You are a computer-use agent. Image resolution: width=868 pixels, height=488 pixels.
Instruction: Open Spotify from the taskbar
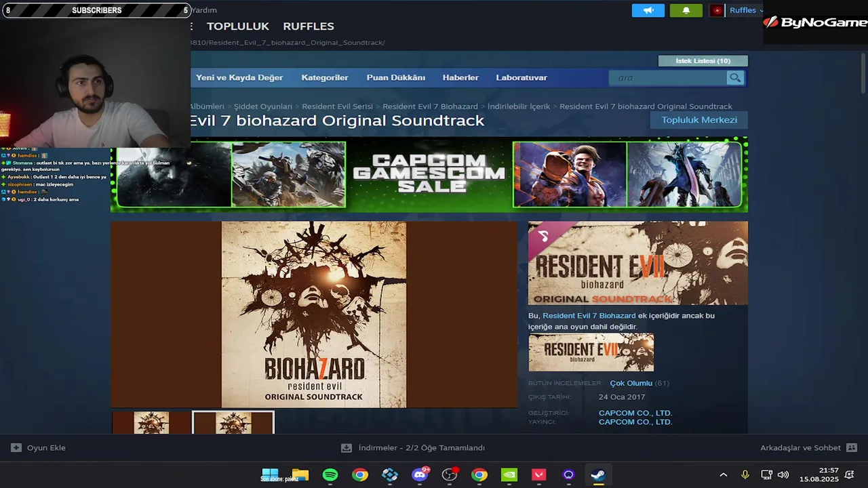(330, 474)
